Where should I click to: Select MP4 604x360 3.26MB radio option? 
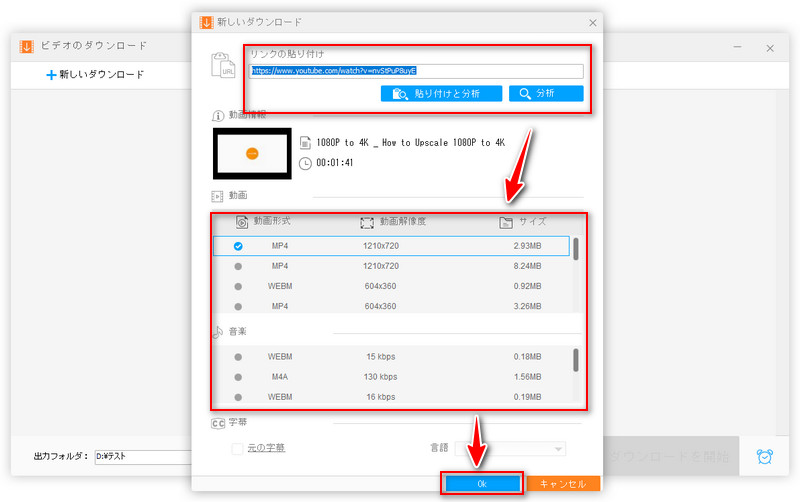click(238, 307)
